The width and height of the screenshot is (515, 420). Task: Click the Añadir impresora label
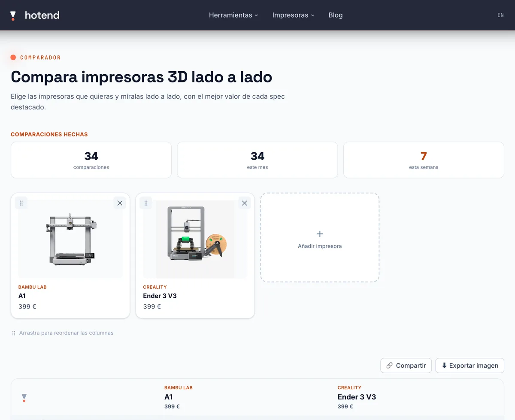(x=320, y=246)
